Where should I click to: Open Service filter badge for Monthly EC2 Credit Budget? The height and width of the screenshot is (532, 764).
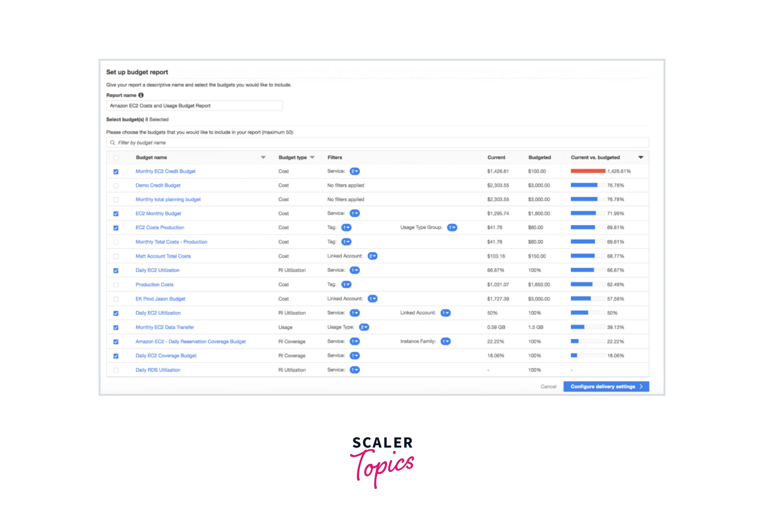click(354, 171)
